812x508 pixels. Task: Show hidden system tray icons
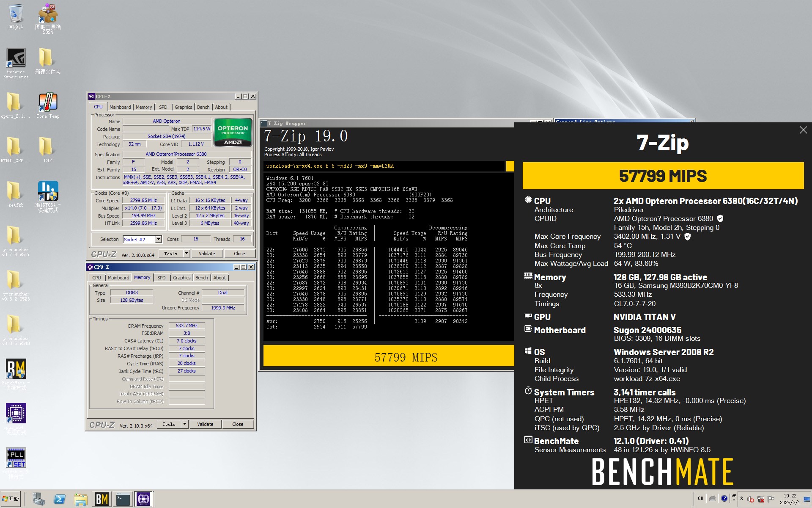[741, 499]
